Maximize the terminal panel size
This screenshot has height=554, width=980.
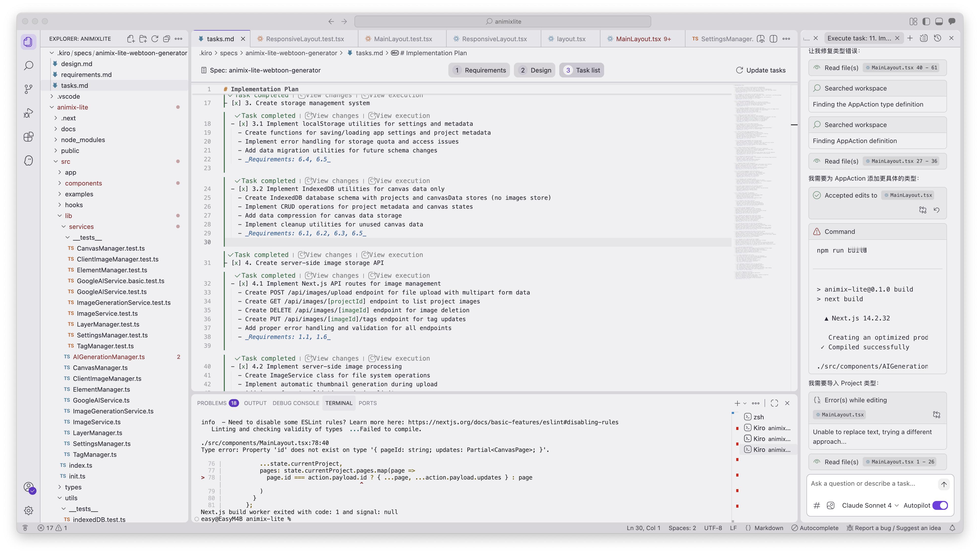click(x=775, y=403)
